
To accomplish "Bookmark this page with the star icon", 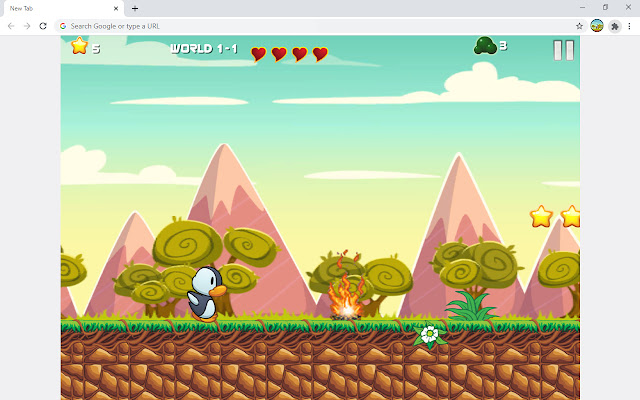I will pyautogui.click(x=579, y=26).
